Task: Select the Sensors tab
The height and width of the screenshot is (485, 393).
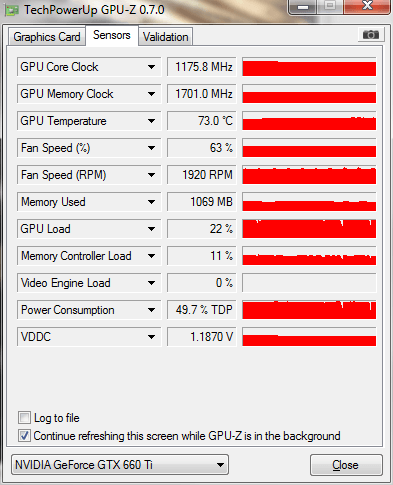Action: click(x=112, y=35)
